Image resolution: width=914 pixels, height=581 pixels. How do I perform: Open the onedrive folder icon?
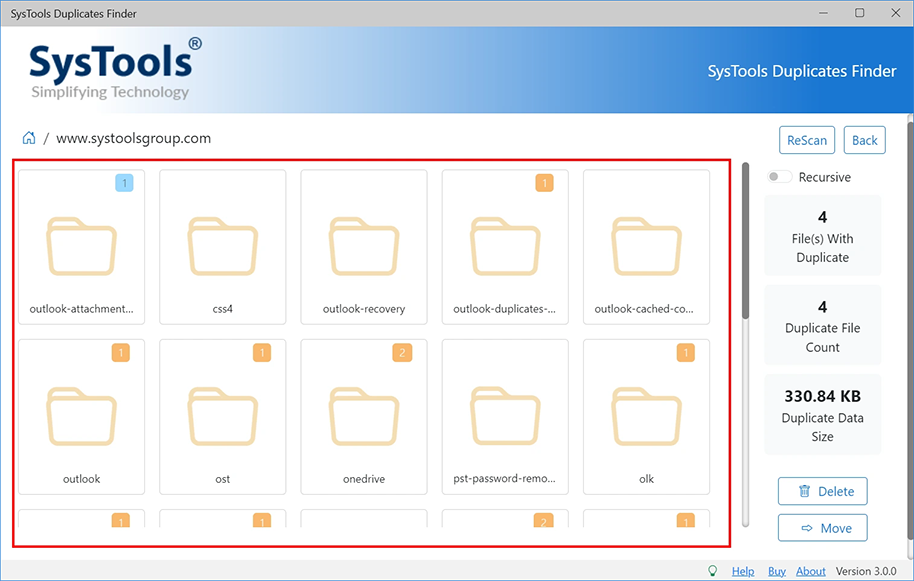coord(364,416)
